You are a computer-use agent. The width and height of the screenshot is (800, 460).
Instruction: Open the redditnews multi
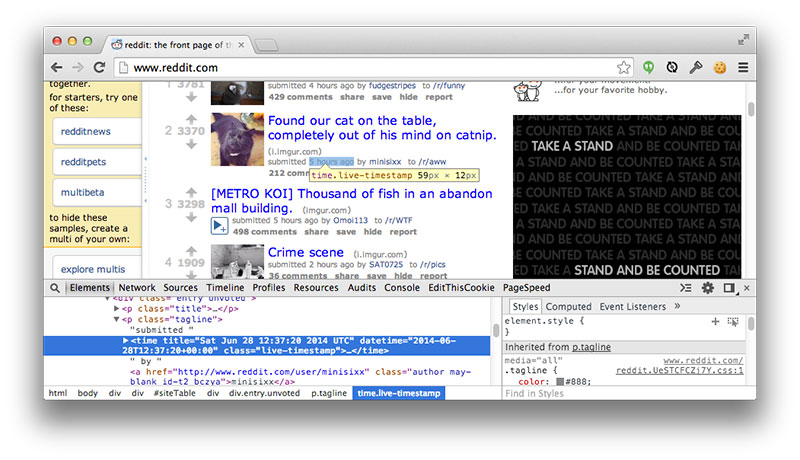[97, 132]
